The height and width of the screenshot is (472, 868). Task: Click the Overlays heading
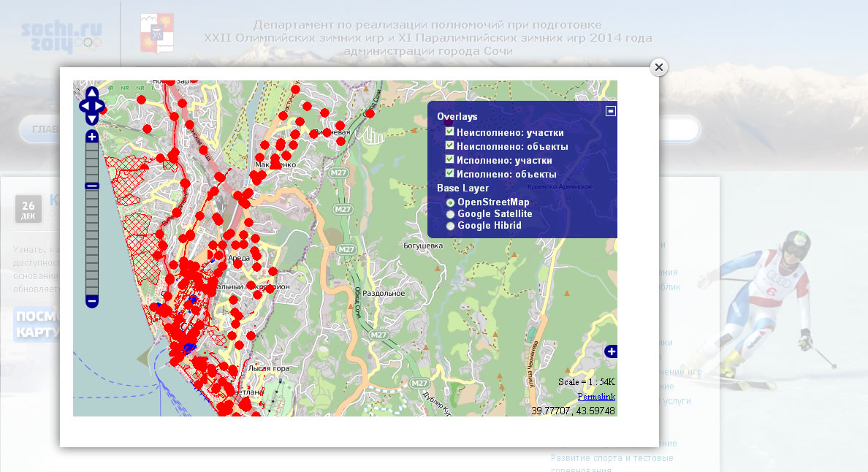(457, 117)
